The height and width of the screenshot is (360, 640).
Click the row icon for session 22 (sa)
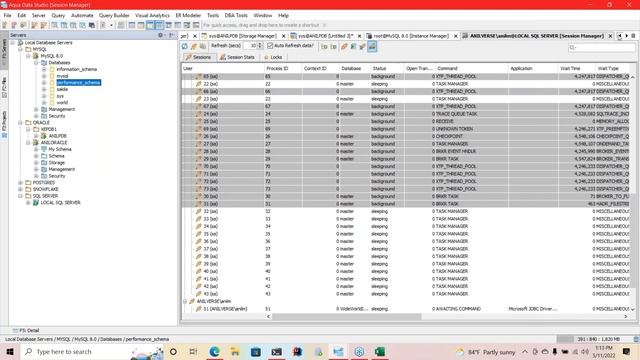199,84
